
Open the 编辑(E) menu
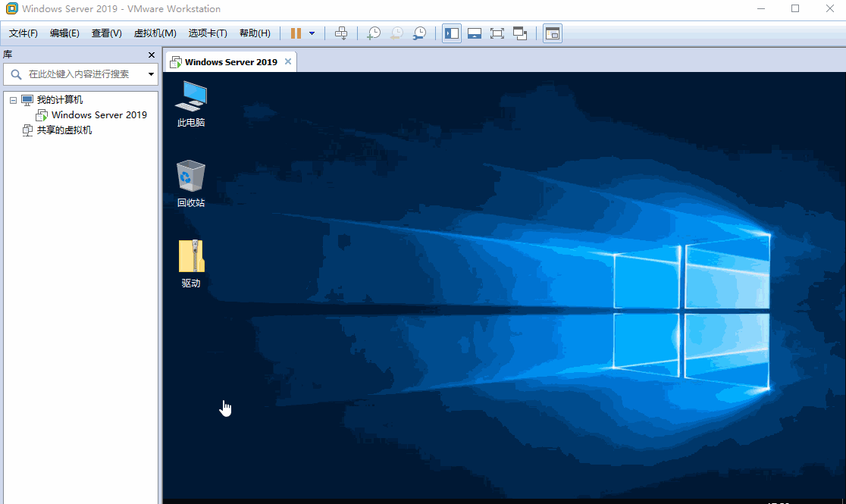(x=64, y=33)
